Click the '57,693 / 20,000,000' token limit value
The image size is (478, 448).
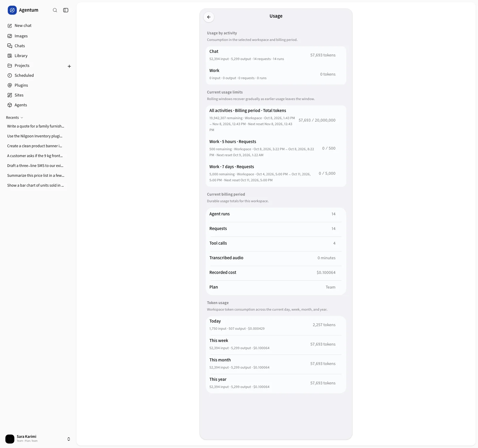[317, 120]
